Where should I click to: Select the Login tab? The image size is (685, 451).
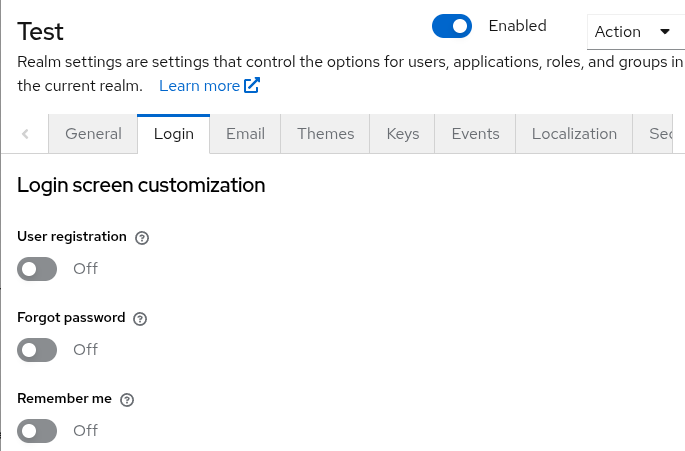(x=173, y=134)
